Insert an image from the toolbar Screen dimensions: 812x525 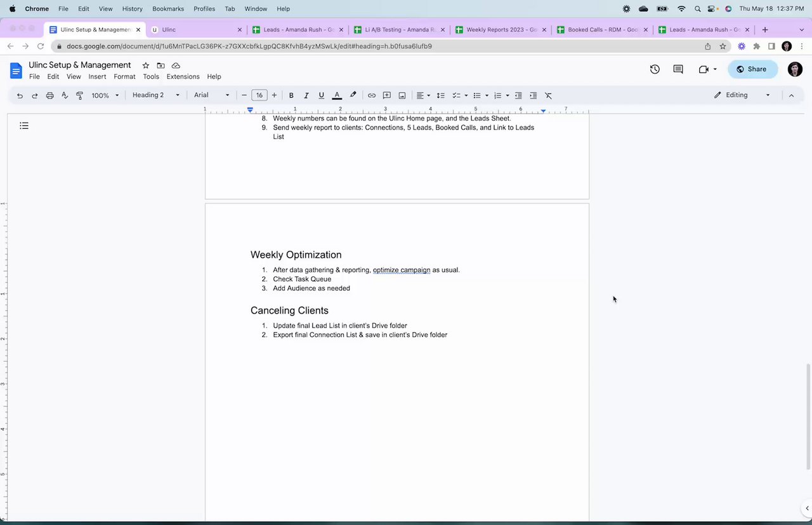tap(402, 95)
